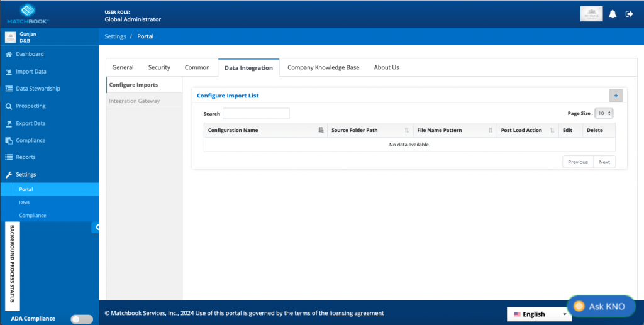Click the sidebar collapse arrow icon

click(x=96, y=227)
